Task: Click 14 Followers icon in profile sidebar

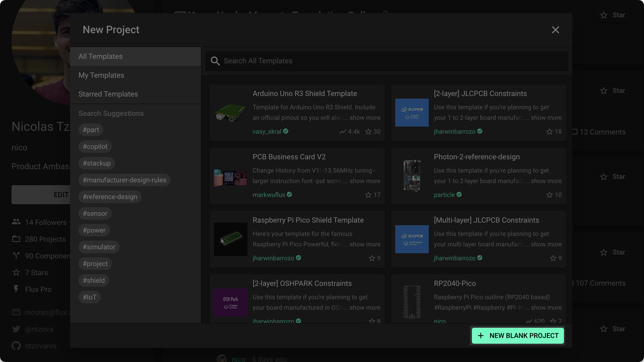Action: 16,222
